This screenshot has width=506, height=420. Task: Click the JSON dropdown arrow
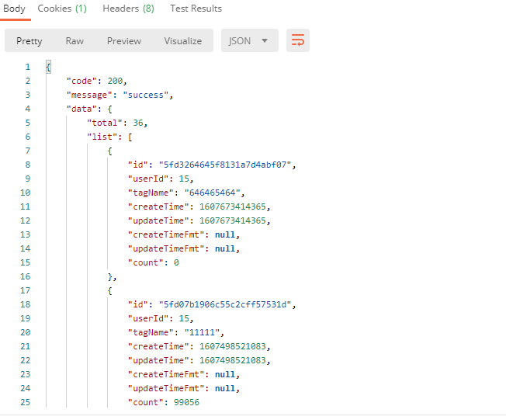point(265,40)
